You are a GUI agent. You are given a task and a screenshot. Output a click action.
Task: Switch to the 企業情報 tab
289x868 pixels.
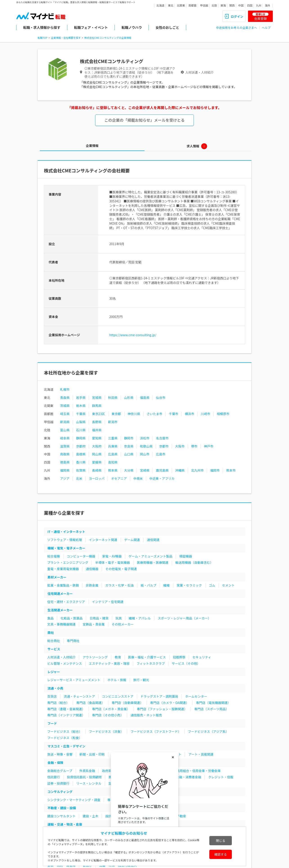(92, 146)
